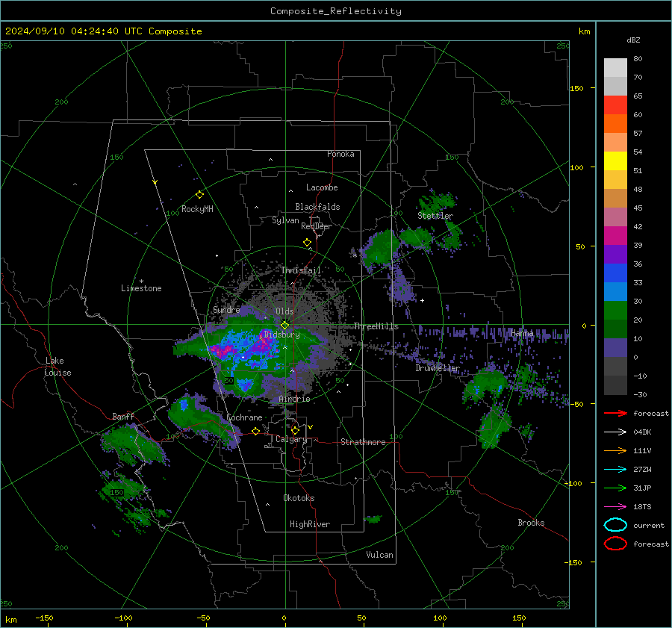The height and width of the screenshot is (628, 672).
Task: Click the green 31JP arrow icon
Action: tap(615, 488)
